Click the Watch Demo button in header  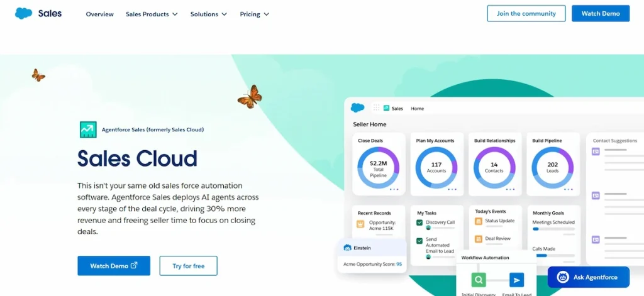(x=601, y=13)
